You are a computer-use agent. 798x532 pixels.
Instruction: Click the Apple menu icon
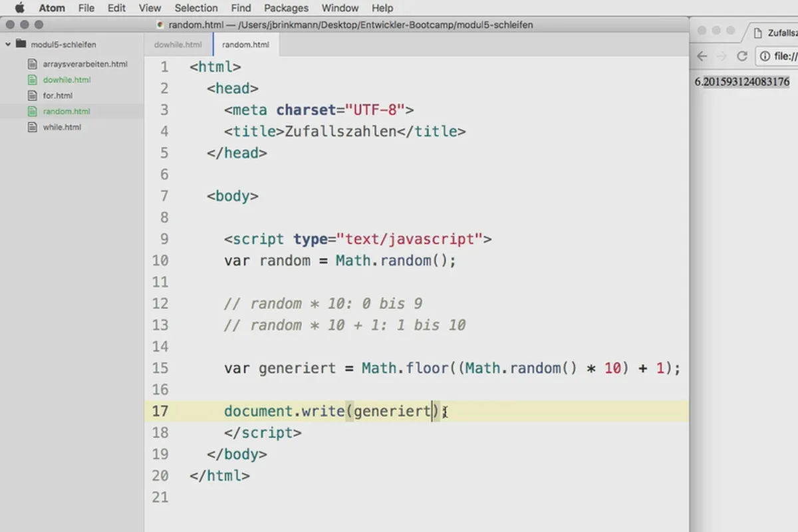19,8
